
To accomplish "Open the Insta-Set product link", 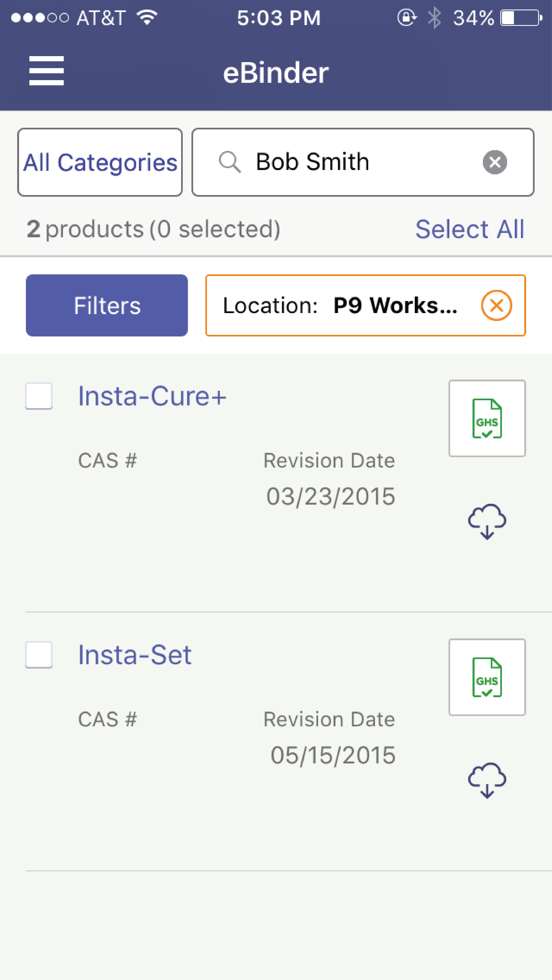I will coord(135,655).
